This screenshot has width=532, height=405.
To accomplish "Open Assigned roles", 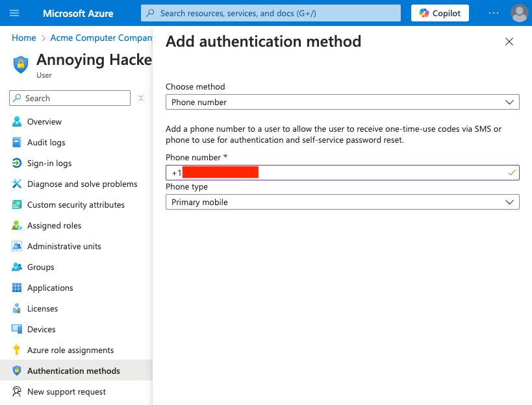I will [x=77, y=225].
